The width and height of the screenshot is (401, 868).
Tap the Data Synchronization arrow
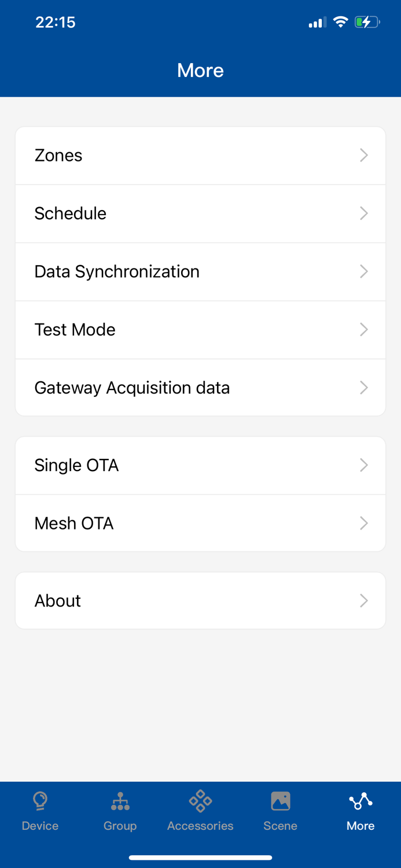[x=364, y=271]
